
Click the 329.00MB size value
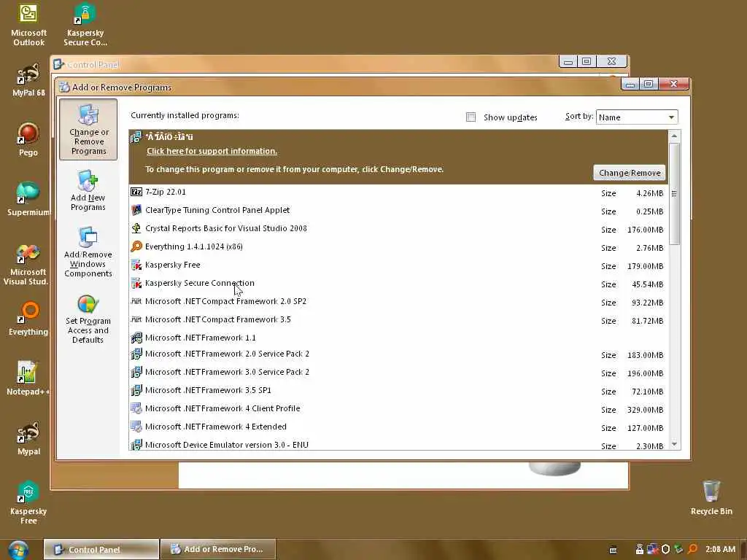(645, 410)
